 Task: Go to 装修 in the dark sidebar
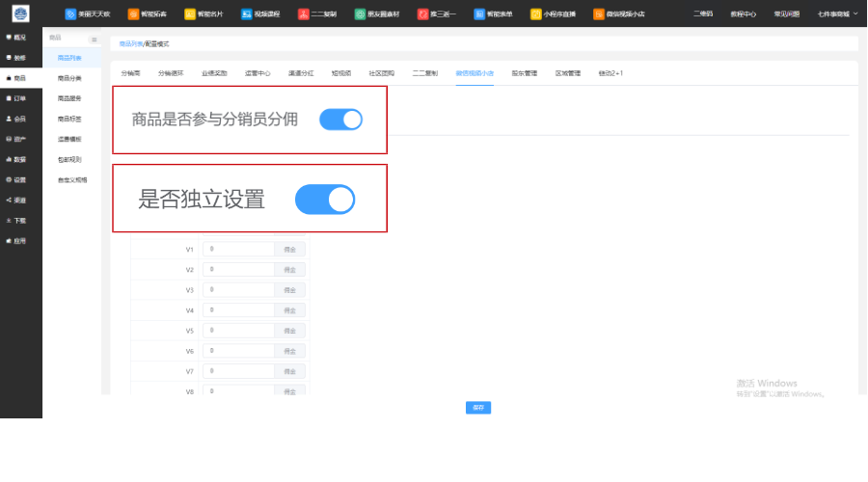tap(16, 58)
